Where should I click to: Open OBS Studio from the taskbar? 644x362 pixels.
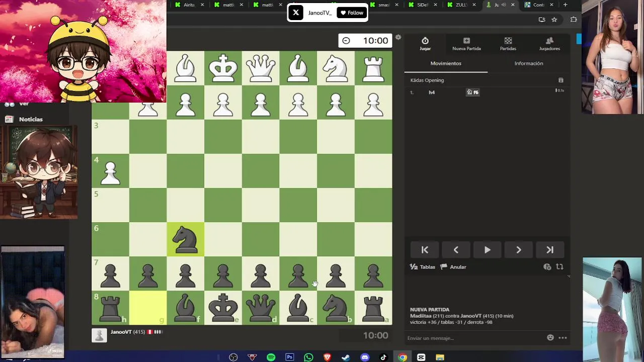(233, 357)
